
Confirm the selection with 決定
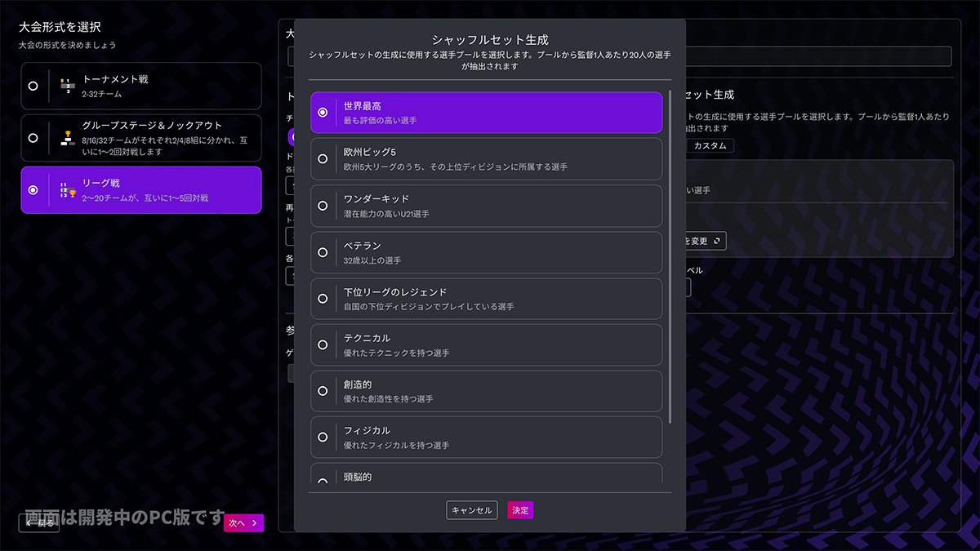pos(520,510)
